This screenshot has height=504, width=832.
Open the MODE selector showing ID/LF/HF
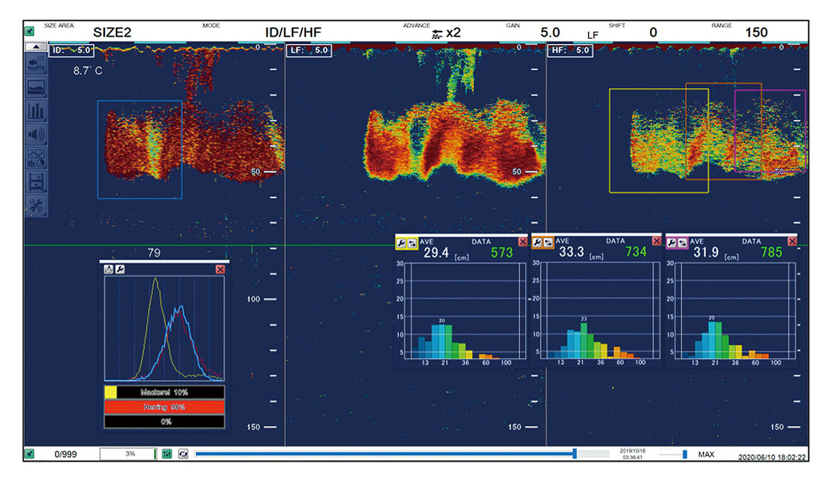[x=293, y=33]
